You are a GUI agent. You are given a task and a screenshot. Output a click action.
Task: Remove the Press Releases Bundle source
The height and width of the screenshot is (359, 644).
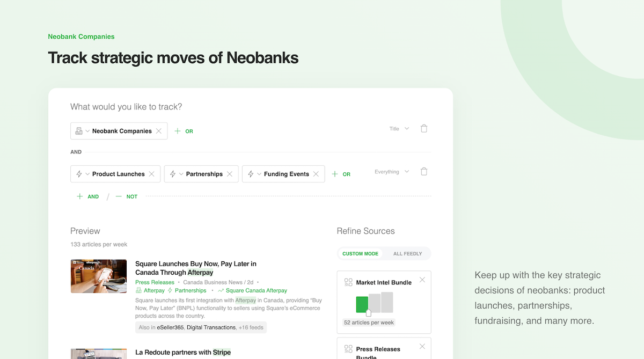[422, 346]
